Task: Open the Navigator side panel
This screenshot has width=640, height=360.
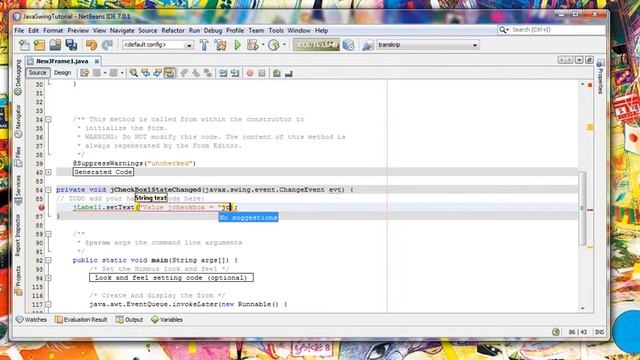Action: (18, 121)
